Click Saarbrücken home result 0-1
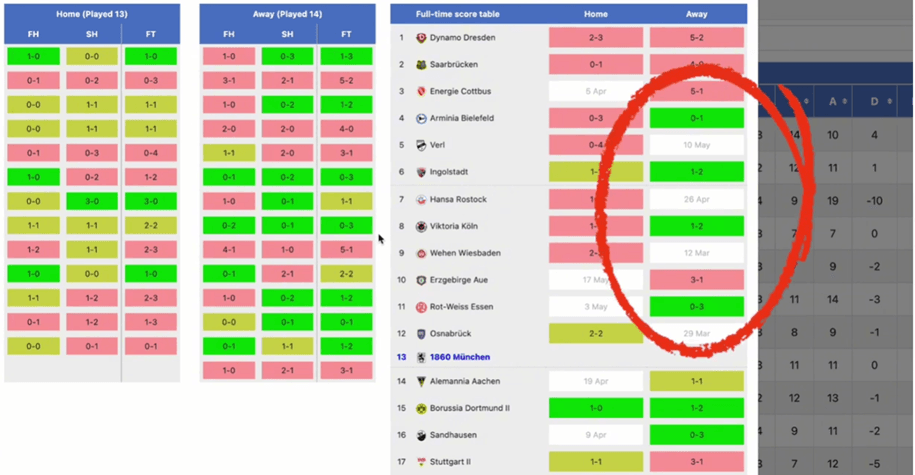 point(596,64)
